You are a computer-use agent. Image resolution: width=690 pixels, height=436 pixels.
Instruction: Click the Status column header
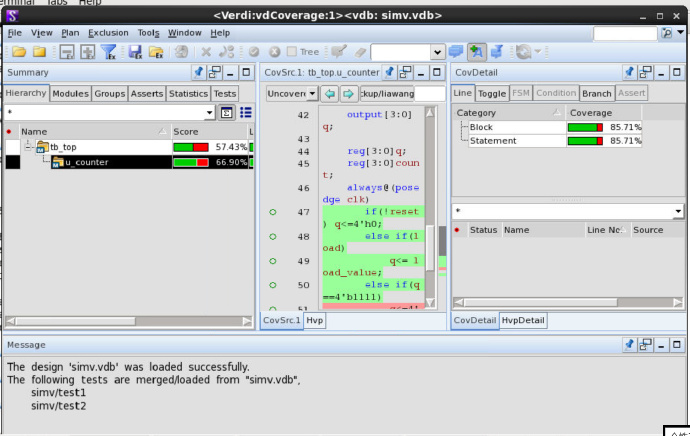point(483,230)
